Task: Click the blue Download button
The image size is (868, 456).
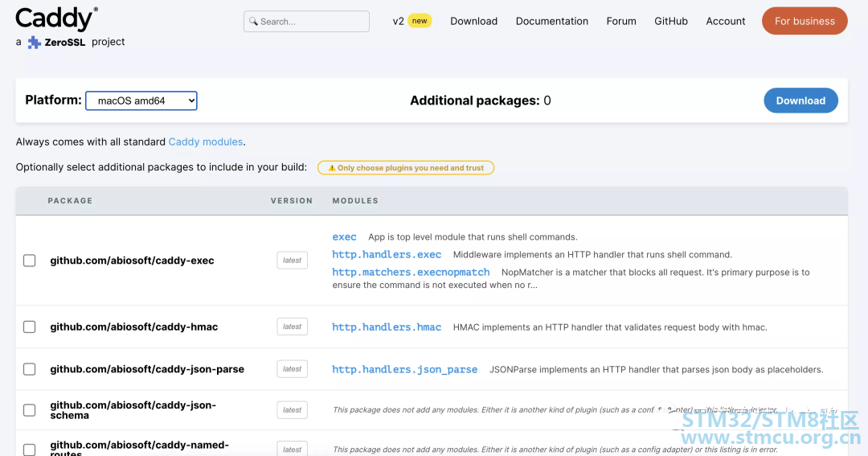Action: point(800,101)
